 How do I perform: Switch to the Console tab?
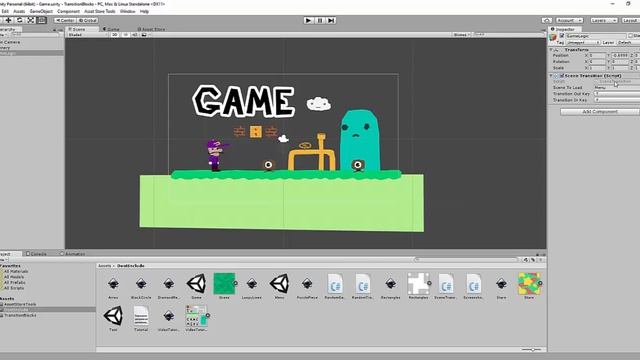tap(36, 254)
